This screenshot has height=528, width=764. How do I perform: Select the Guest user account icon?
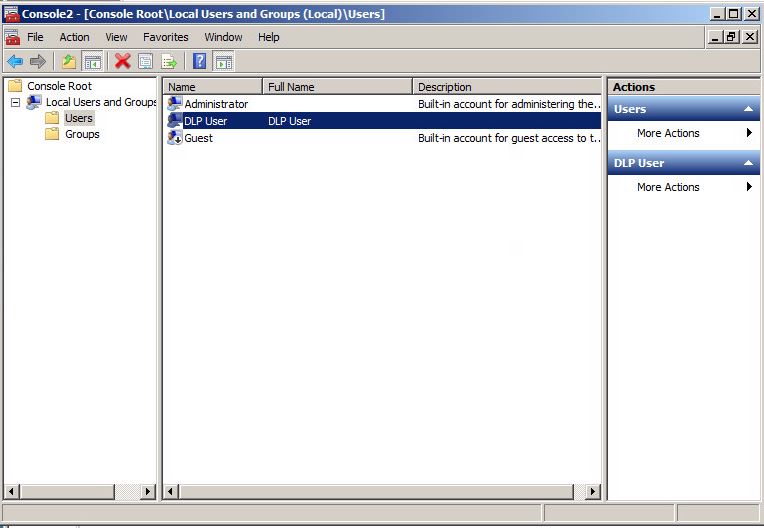175,138
